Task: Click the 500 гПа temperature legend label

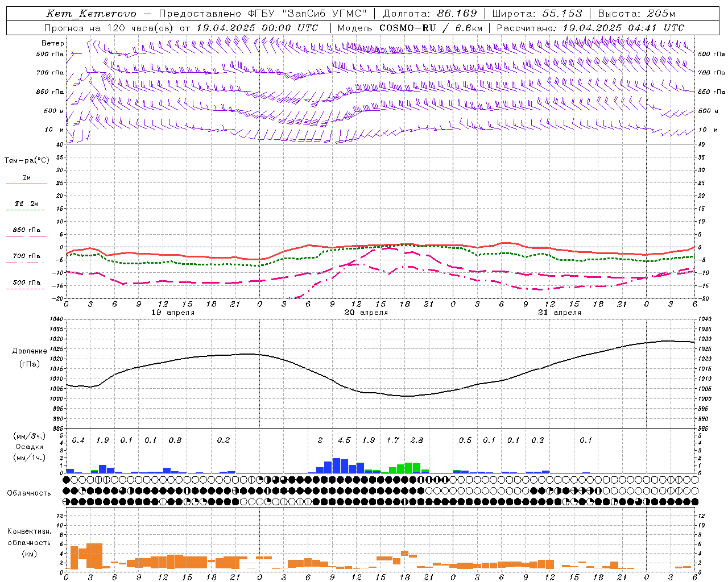Action: [x=27, y=282]
